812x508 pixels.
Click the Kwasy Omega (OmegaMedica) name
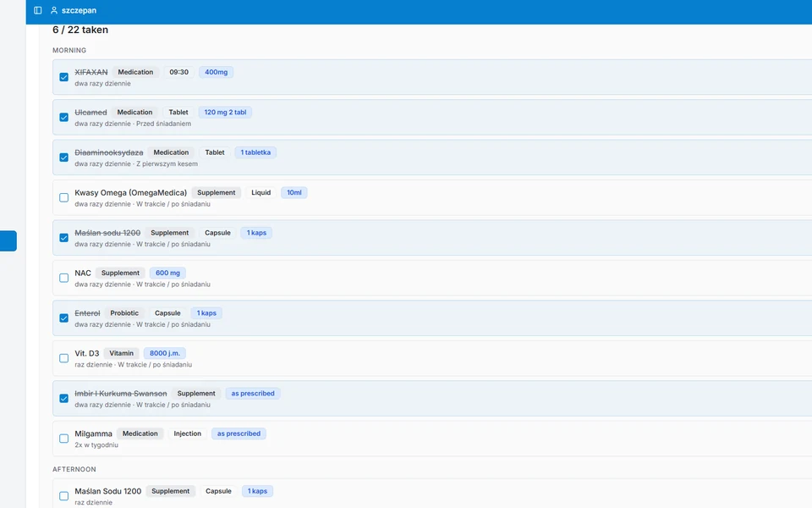point(130,192)
